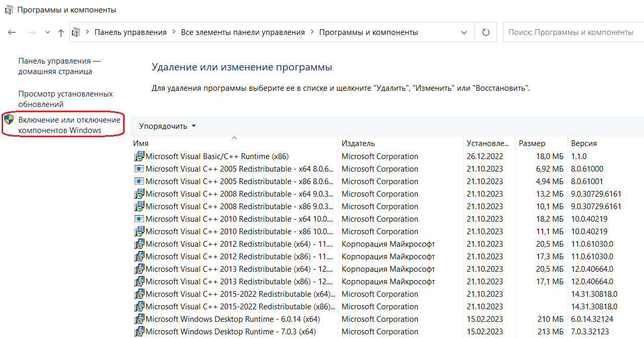644x338 pixels.
Task: Select 'Microsoft Visual C++ 2005 Redistributable - x64' entry
Action: click(x=239, y=169)
